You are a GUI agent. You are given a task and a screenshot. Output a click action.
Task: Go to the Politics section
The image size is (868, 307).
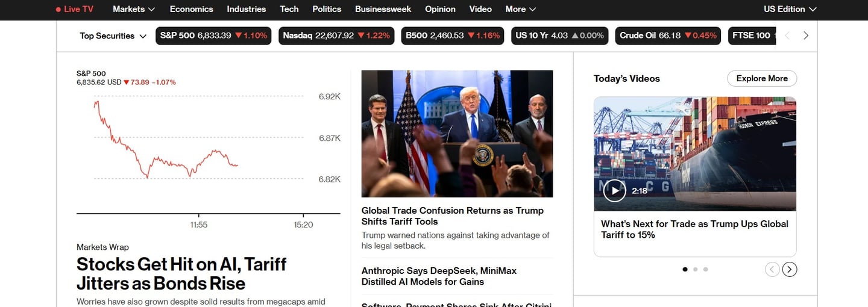point(327,9)
